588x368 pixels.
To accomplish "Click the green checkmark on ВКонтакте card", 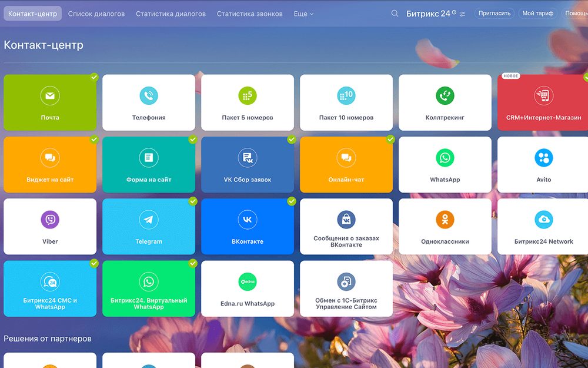I will point(292,201).
